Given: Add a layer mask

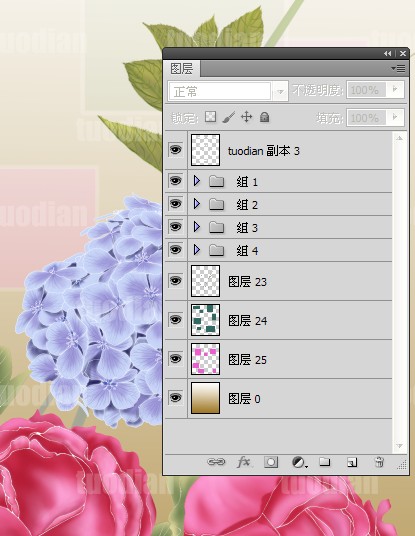Looking at the screenshot, I should pyautogui.click(x=271, y=462).
